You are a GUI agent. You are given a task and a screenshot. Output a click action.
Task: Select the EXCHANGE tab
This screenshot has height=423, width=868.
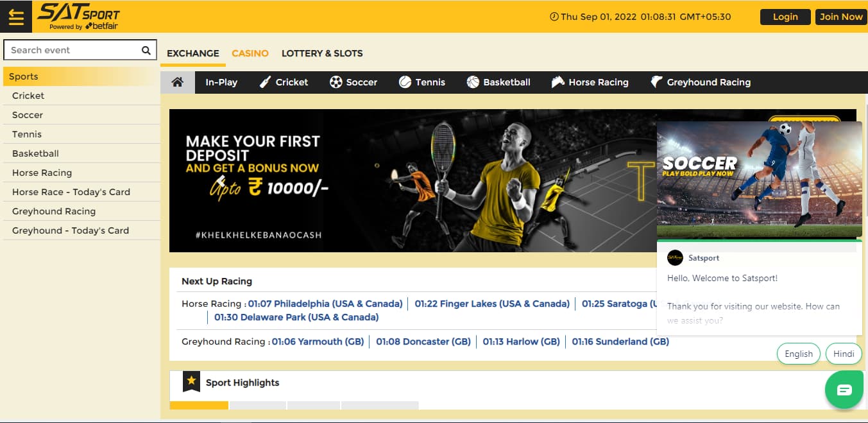click(x=193, y=53)
